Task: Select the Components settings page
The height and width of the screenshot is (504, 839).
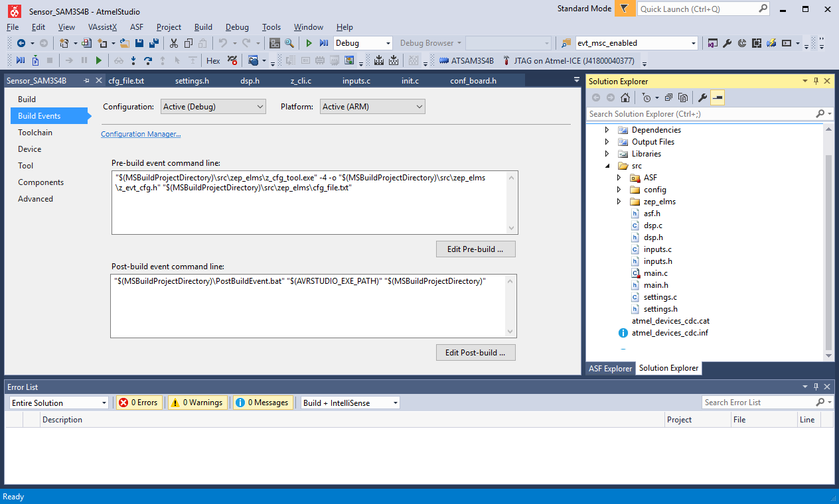Action: (41, 182)
